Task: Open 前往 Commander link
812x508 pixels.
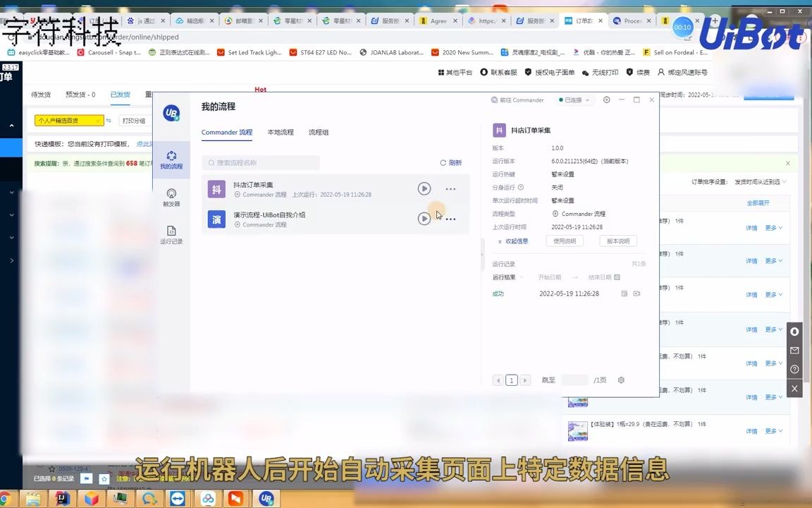Action: coord(518,99)
